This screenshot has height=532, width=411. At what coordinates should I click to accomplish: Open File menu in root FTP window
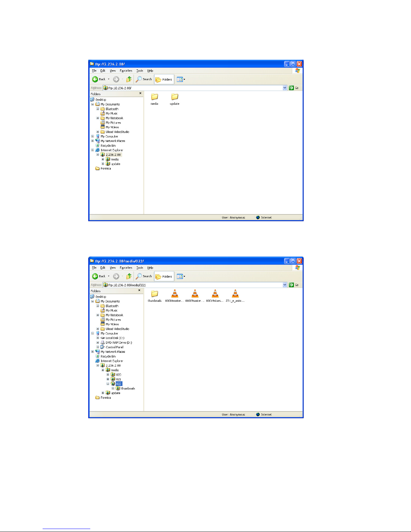[94, 70]
